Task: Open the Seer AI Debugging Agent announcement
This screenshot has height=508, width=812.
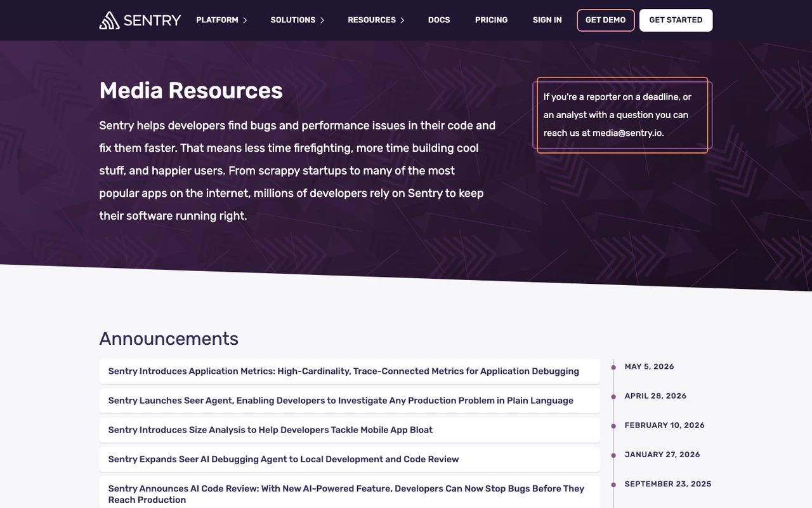Action: (x=350, y=459)
